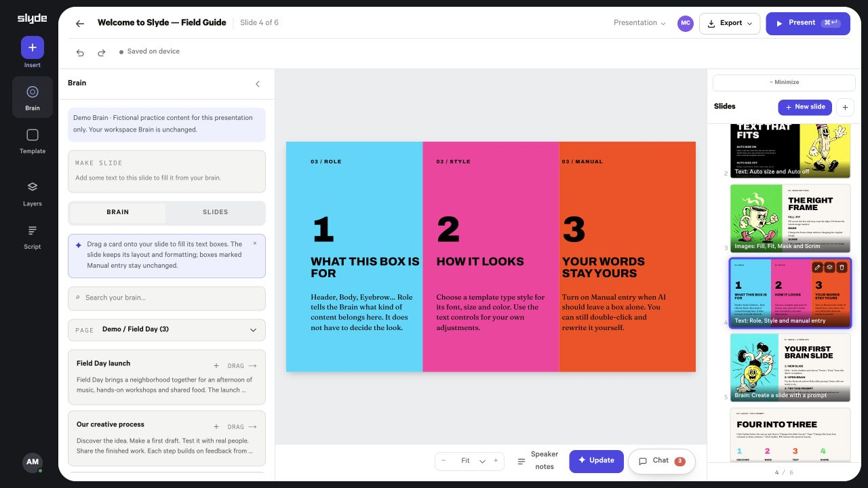Click the Update button

[x=596, y=461]
